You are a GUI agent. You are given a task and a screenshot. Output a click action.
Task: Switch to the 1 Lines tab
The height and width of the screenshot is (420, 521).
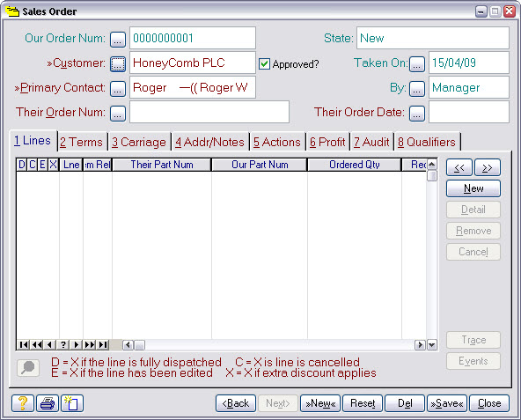[33, 141]
